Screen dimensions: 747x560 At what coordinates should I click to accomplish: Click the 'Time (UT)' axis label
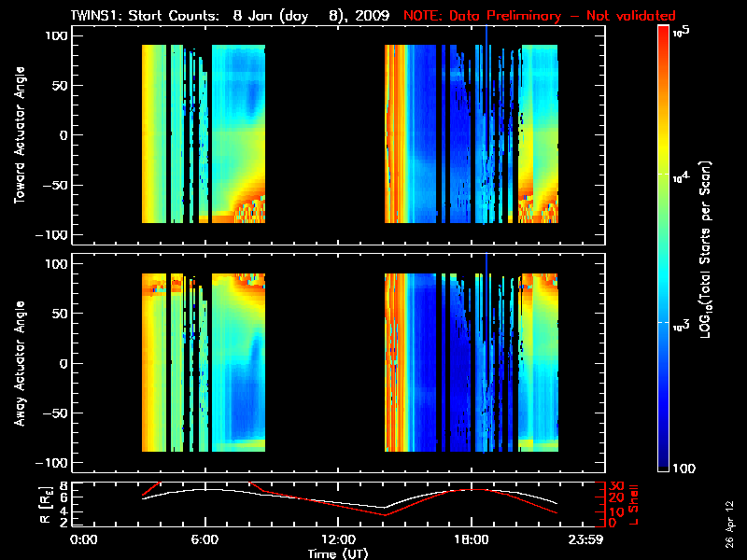[338, 553]
